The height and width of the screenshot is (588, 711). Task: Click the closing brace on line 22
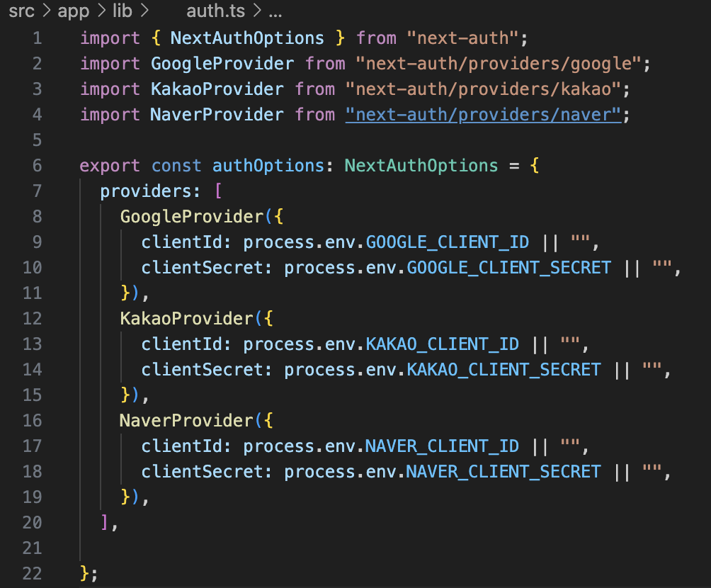click(x=85, y=574)
